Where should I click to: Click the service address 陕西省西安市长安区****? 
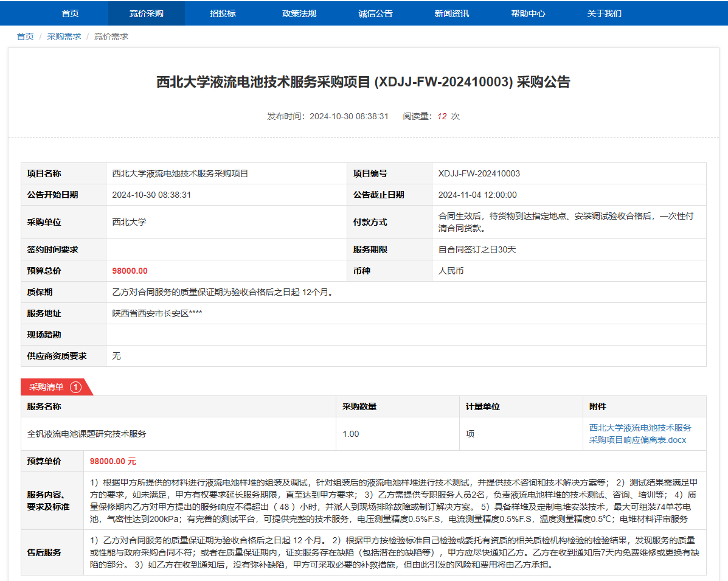click(x=158, y=313)
